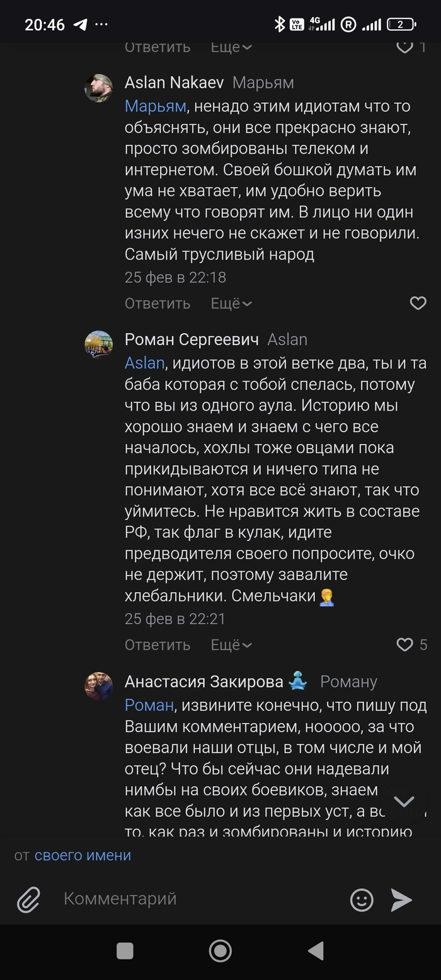
Task: Focus the "Комментарий" input field
Action: 195,899
